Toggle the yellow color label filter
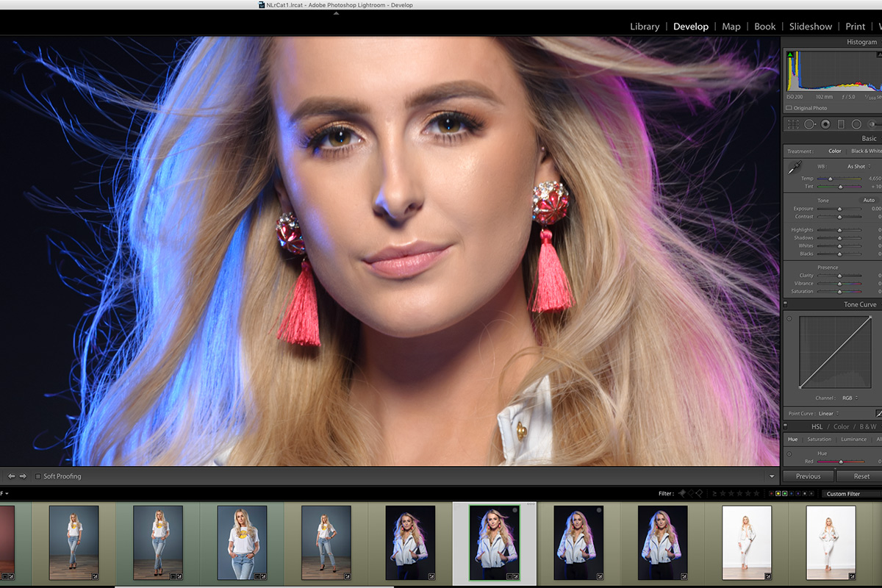This screenshot has width=882, height=588. point(778,494)
